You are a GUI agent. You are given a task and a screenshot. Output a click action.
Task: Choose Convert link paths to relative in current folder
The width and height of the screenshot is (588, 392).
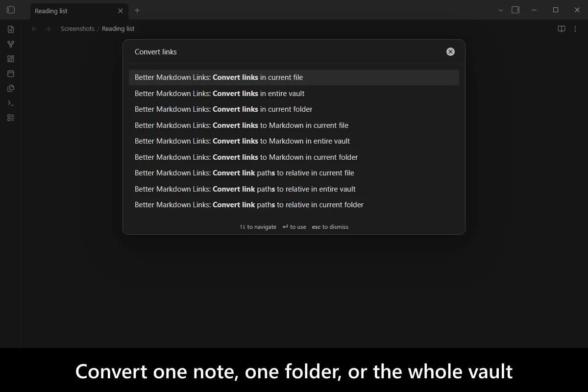click(x=294, y=205)
